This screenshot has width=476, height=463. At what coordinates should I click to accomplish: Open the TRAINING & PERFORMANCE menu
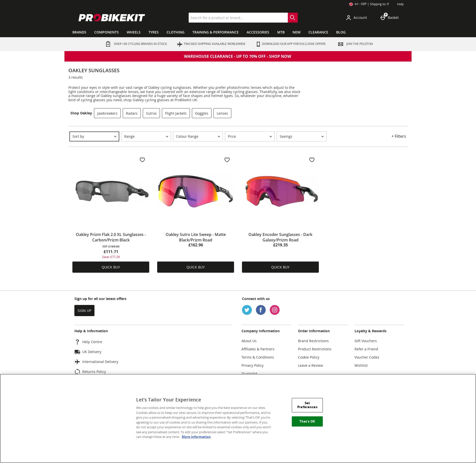pos(215,32)
